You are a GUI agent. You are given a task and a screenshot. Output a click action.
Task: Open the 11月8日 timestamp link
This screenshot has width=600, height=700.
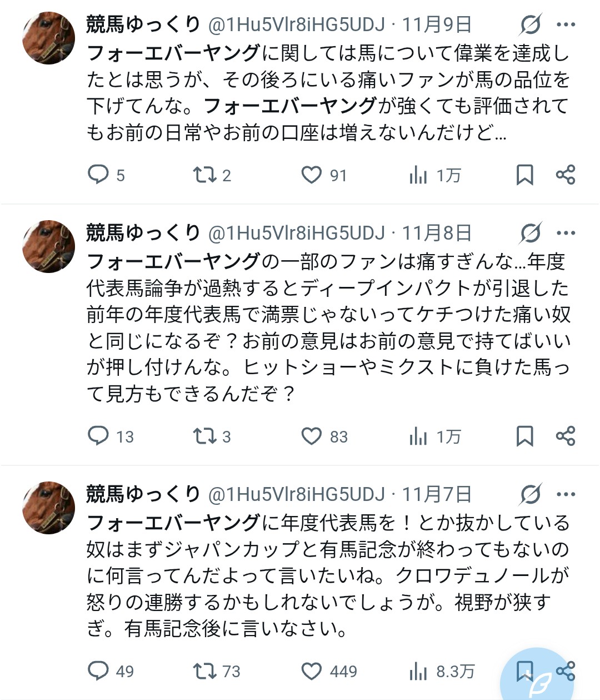tap(437, 233)
